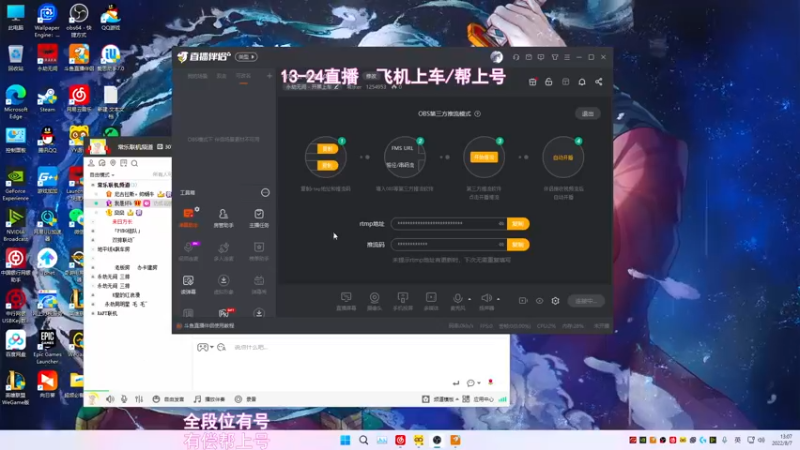Open the streaming settings gear
Screen dimensions: 800x450
[x=556, y=301]
